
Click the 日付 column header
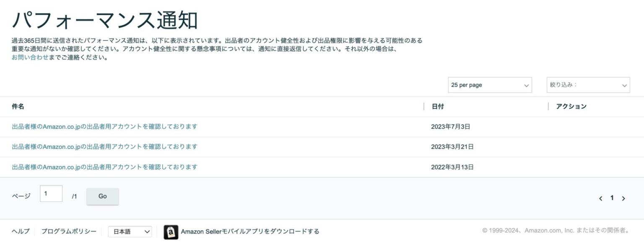[x=438, y=107]
